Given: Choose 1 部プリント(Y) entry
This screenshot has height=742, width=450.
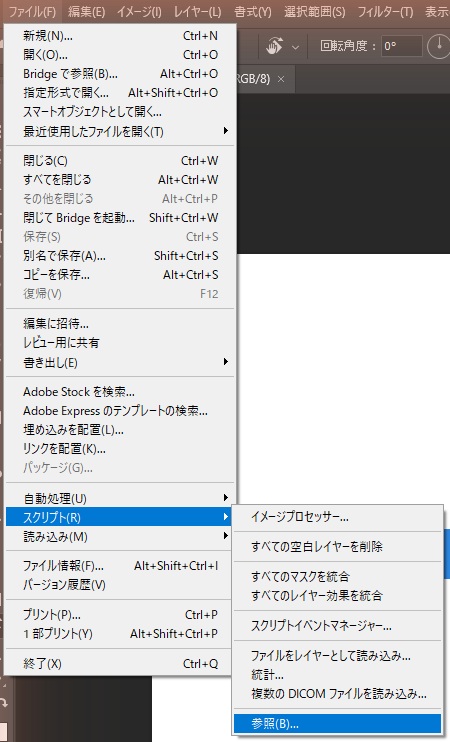Looking at the screenshot, I should pos(118,634).
